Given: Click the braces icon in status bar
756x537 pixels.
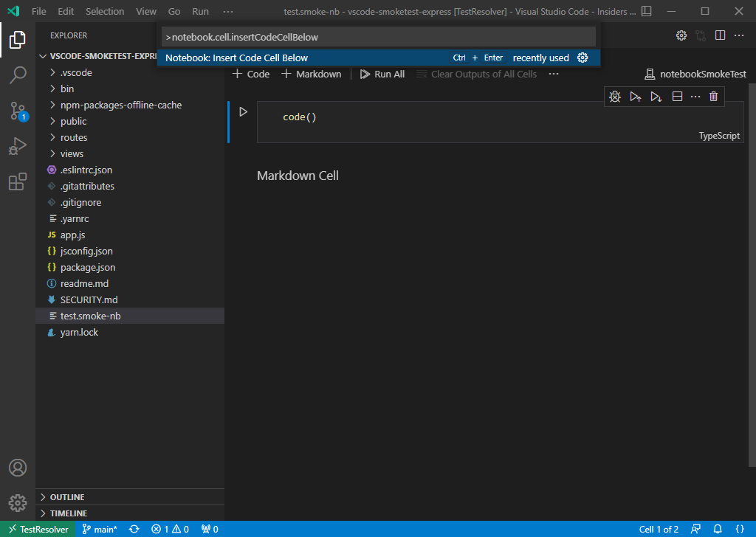Looking at the screenshot, I should point(740,530).
